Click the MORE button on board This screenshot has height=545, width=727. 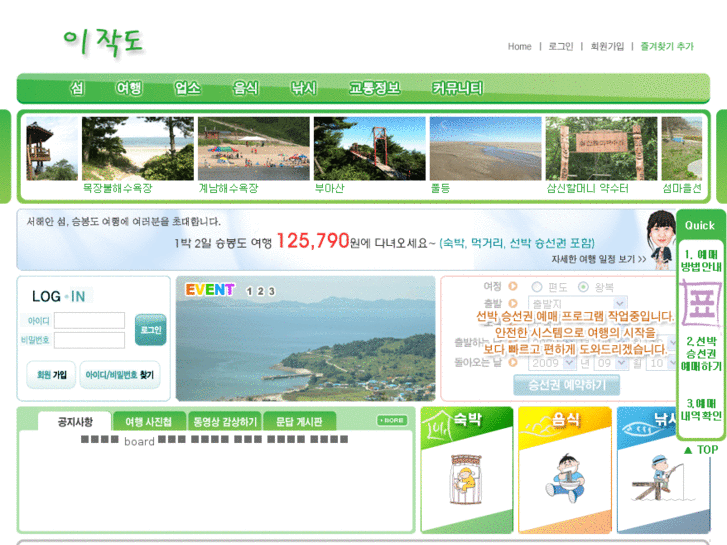tap(392, 420)
